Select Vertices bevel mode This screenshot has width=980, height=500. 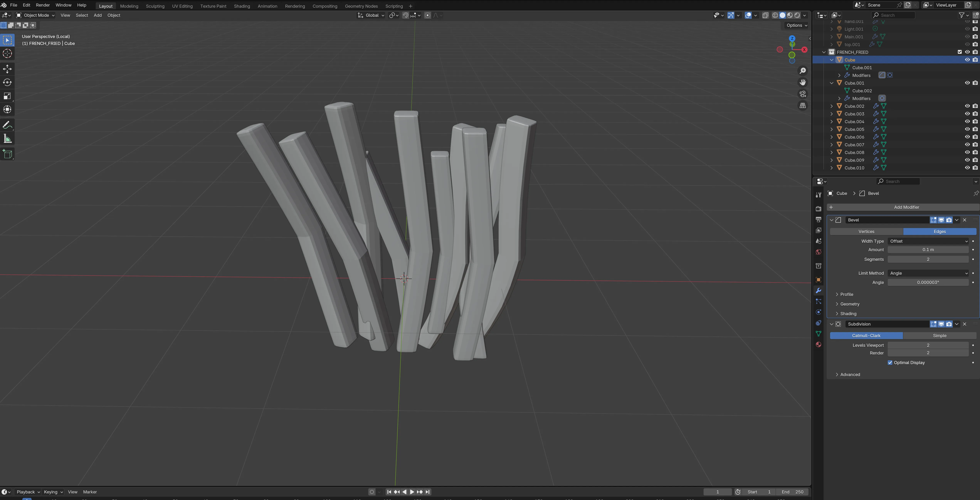866,232
